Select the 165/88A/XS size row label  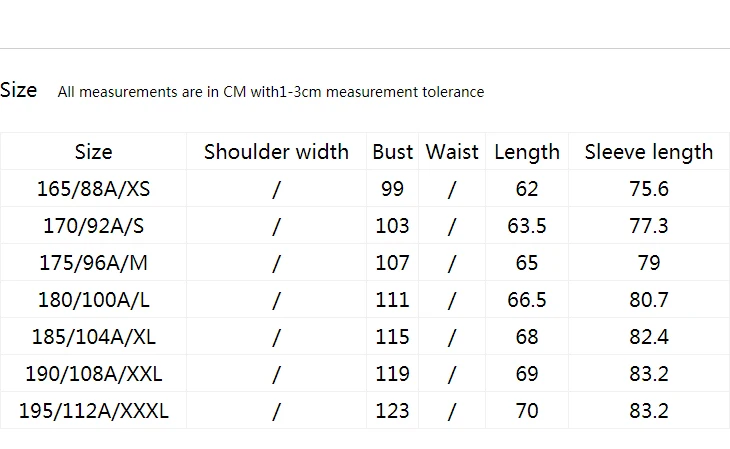(x=94, y=189)
